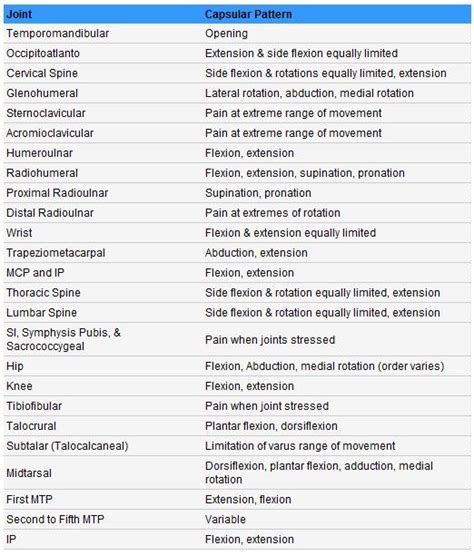This screenshot has width=474, height=555.
Task: Click the Midtarsal row label
Action: (x=29, y=473)
